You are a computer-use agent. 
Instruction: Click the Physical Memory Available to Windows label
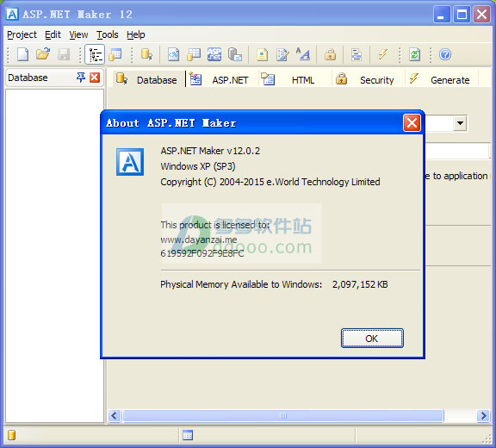click(x=241, y=284)
